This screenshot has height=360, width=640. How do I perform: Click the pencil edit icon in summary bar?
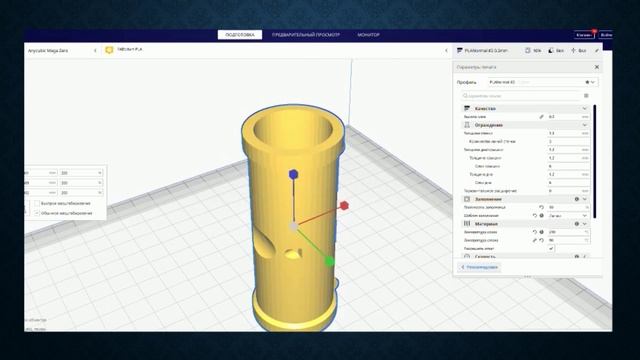(x=597, y=50)
